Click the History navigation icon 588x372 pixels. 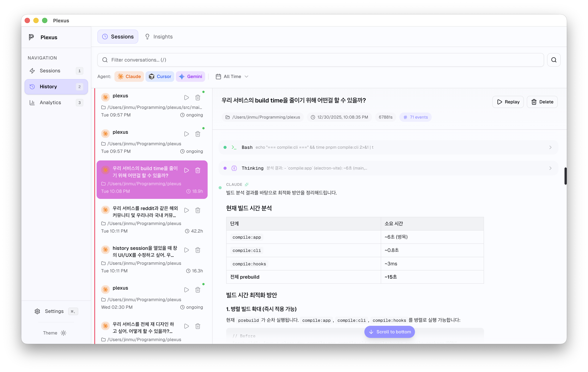point(32,86)
